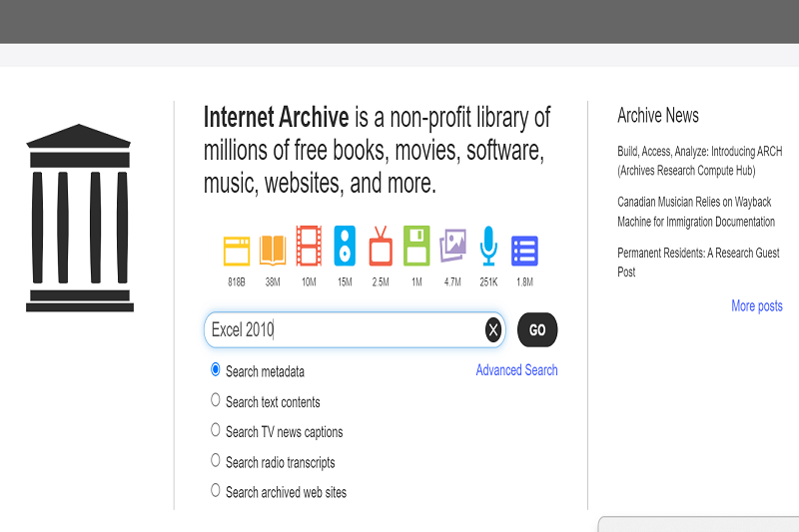Image resolution: width=799 pixels, height=532 pixels.
Task: Click the 2.5M count under the TV icon
Action: (x=381, y=282)
